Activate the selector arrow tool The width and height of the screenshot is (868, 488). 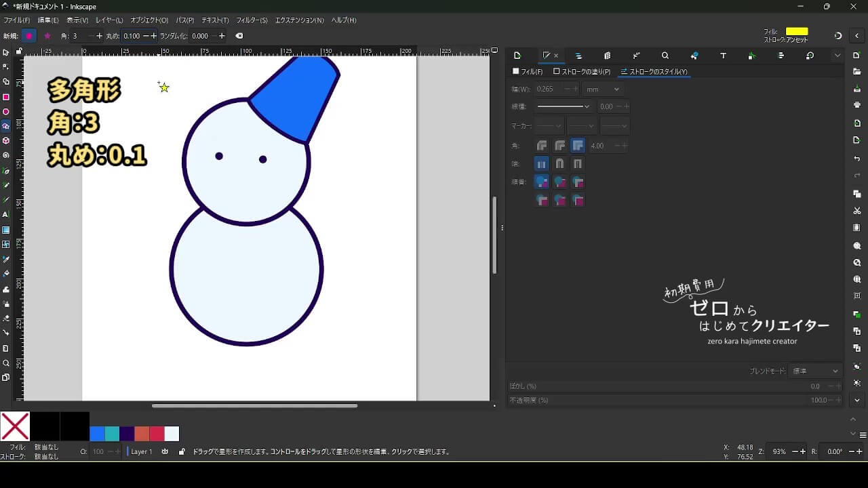(6, 53)
